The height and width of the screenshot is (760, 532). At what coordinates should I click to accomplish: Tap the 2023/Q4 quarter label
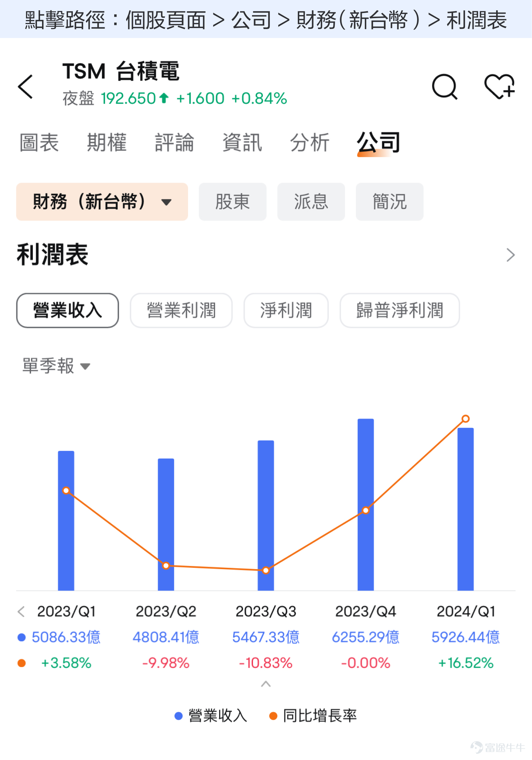coord(365,612)
